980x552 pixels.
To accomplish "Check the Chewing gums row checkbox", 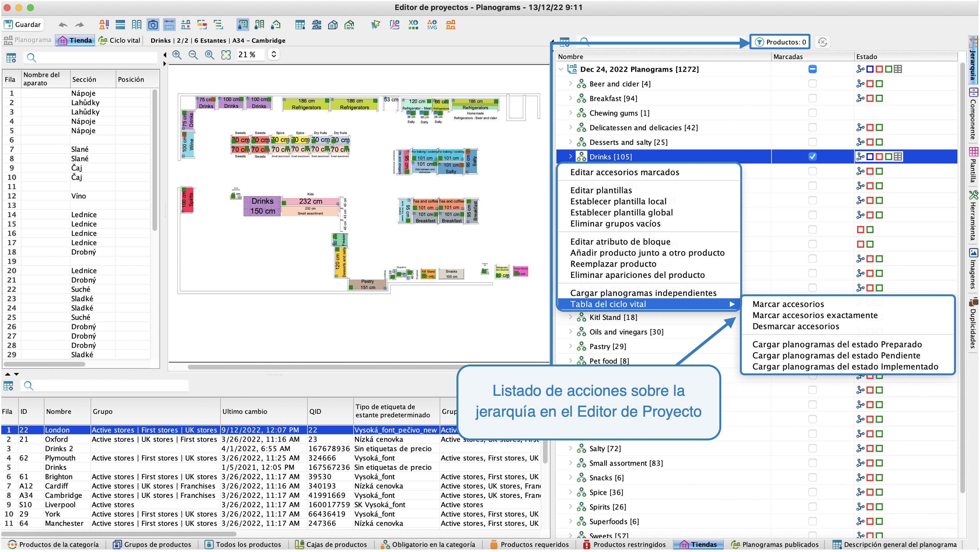I will tap(812, 113).
